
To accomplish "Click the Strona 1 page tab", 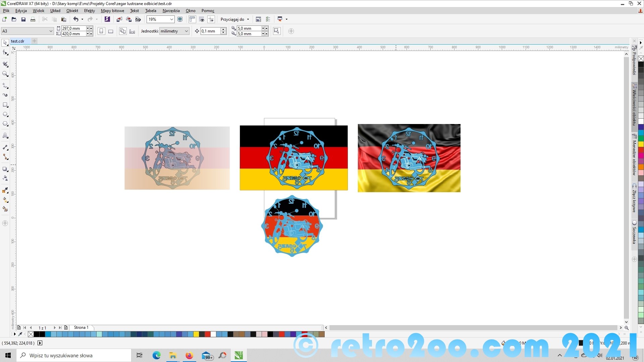I will pyautogui.click(x=81, y=327).
